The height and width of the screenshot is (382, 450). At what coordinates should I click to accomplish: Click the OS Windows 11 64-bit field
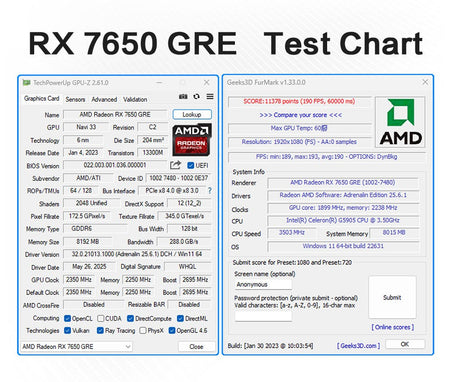(x=343, y=246)
